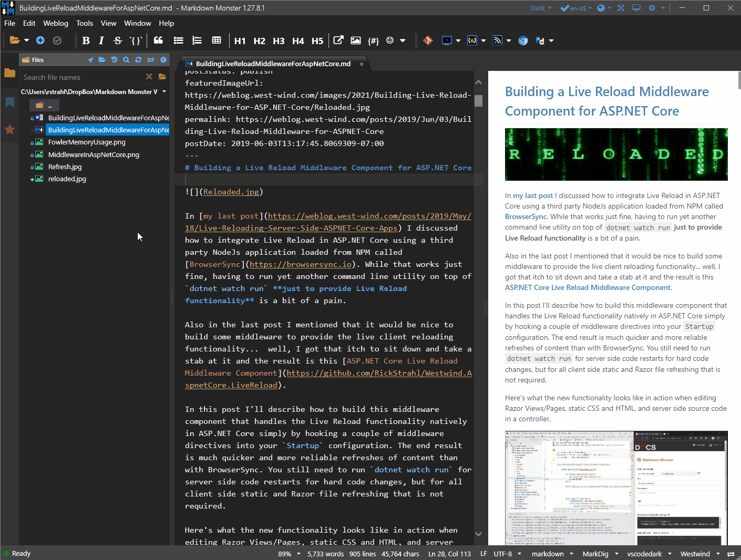Insert inline code with the braces icon
741x560 pixels.
136,40
